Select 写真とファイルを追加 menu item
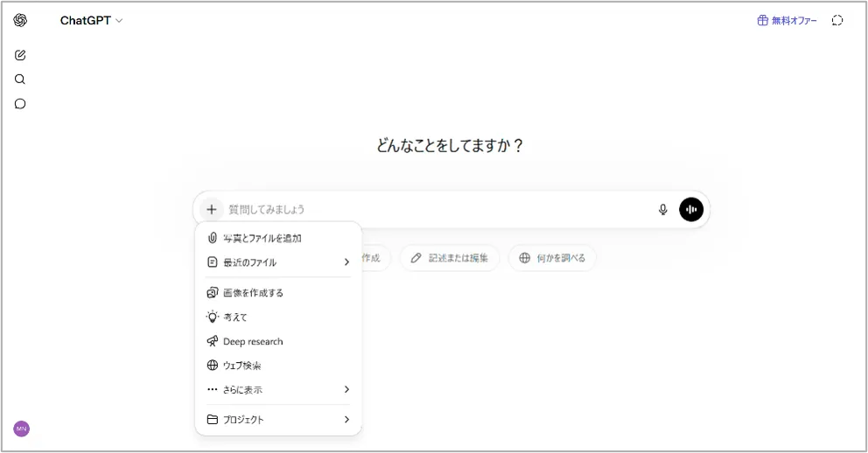Image resolution: width=868 pixels, height=453 pixels. (x=278, y=239)
